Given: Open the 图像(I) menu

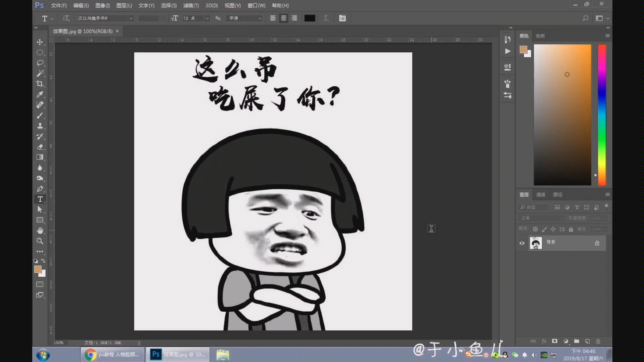Looking at the screenshot, I should click(x=102, y=5).
